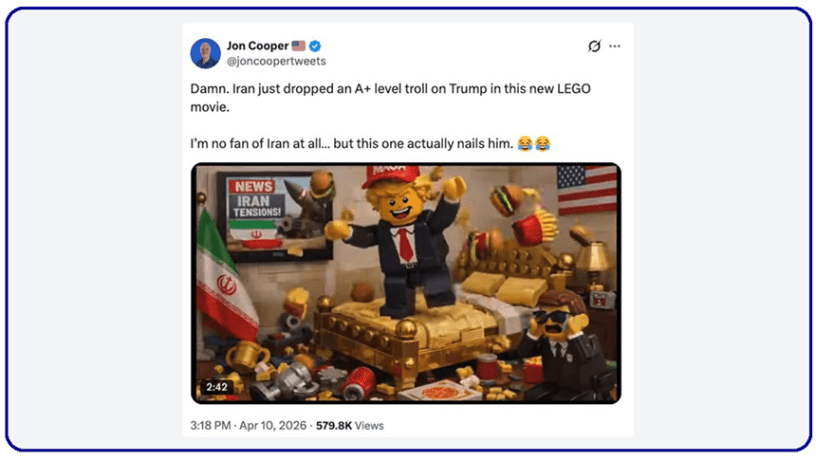Click the Iran Tensions news TV in video
The height and width of the screenshot is (460, 816).
click(x=275, y=216)
